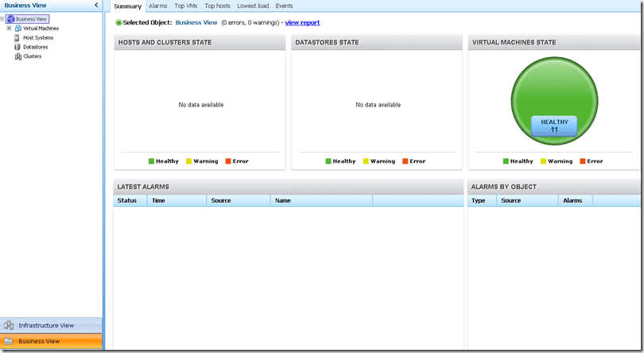The height and width of the screenshot is (353, 644).
Task: Click the HEALTHY 11 label on the chart
Action: (x=554, y=126)
